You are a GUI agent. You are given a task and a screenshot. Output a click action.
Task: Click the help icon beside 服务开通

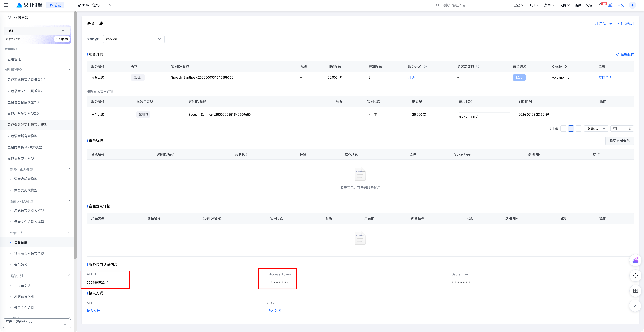click(425, 66)
